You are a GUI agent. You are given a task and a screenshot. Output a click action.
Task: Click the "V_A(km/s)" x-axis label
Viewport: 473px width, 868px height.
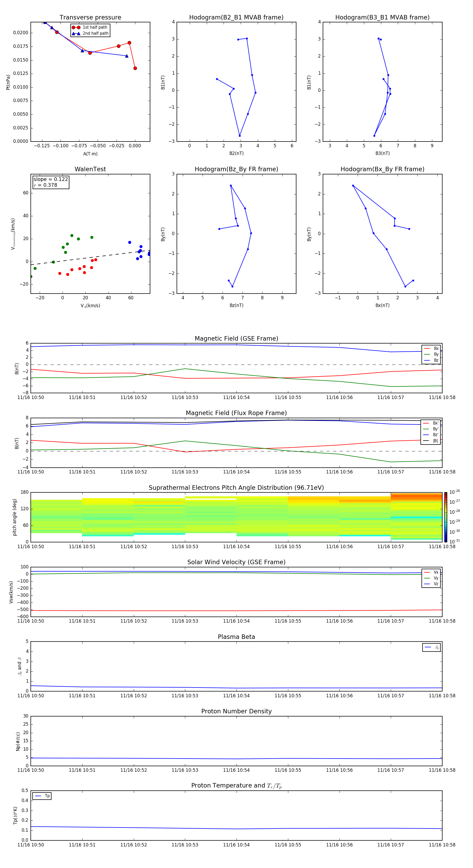(x=90, y=306)
